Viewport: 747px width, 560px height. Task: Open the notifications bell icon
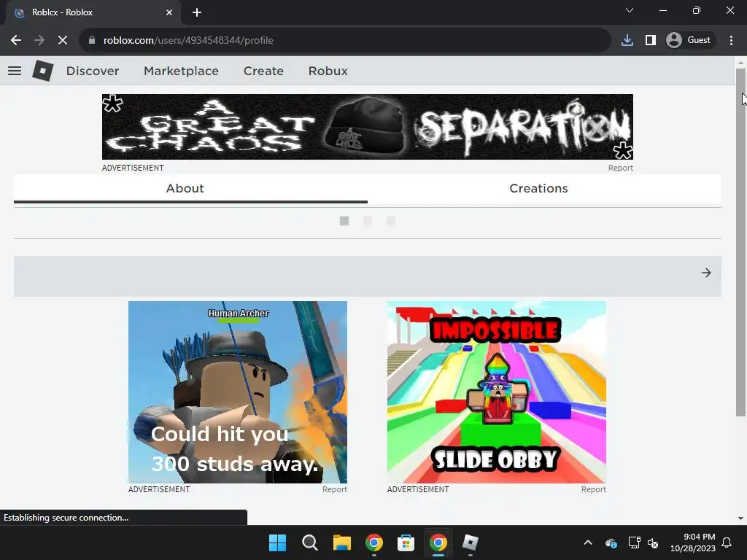tap(727, 542)
